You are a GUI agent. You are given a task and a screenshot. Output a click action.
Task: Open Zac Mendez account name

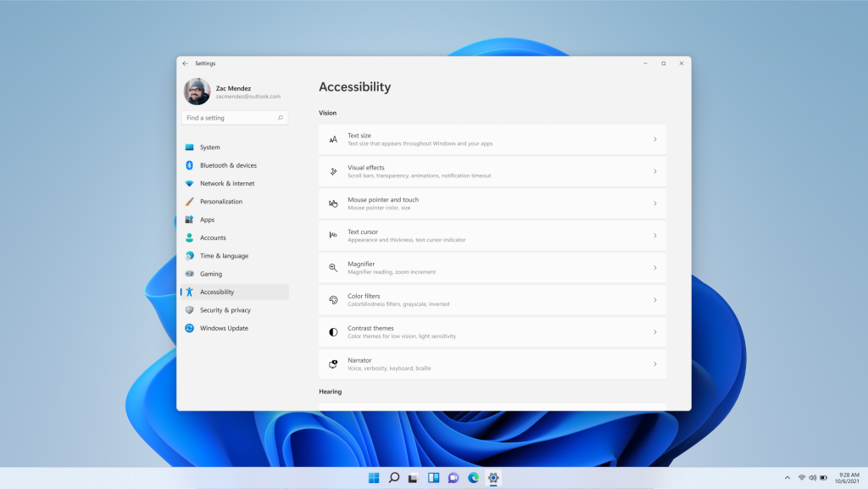pos(233,88)
